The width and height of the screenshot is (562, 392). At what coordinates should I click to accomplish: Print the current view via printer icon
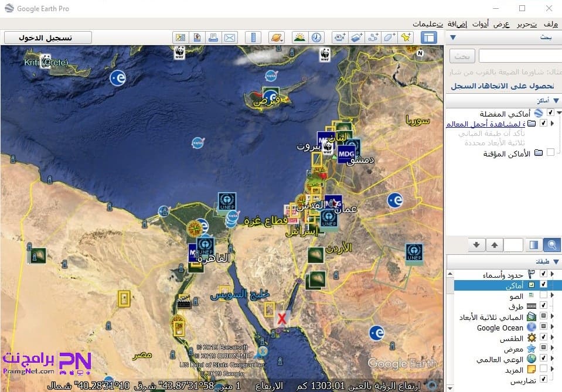[x=214, y=38]
